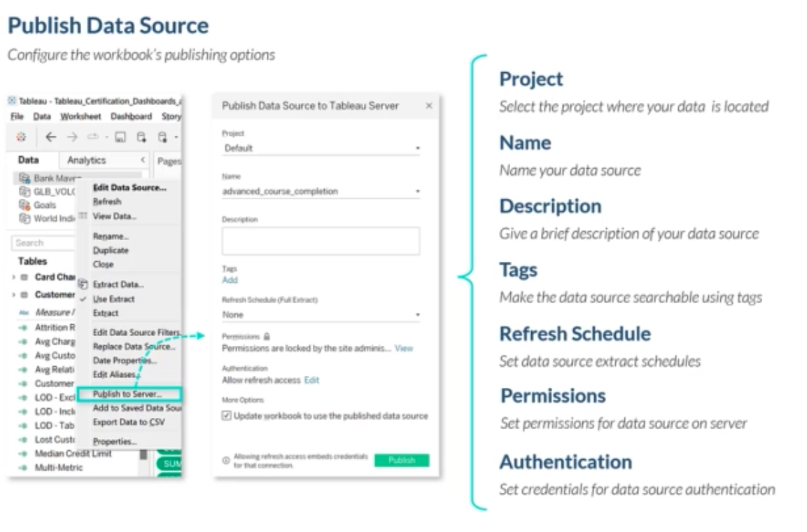Screen dimensions: 807x532
Task: Click the New Data Source toolbar icon
Action: [x=141, y=137]
